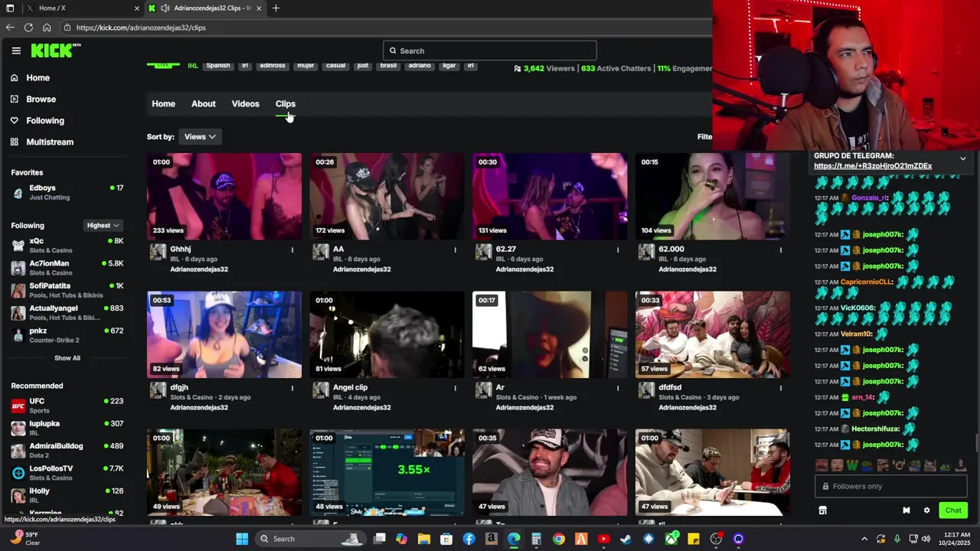980x551 pixels.
Task: Click the browser home button
Action: 47,28
